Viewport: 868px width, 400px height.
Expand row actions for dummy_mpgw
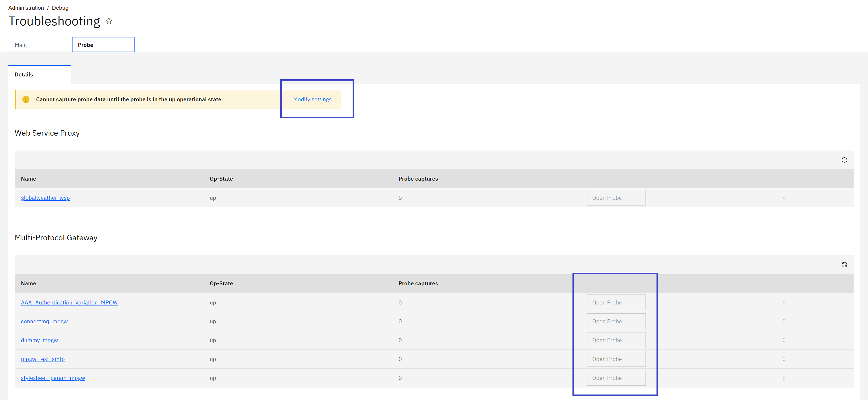point(784,340)
